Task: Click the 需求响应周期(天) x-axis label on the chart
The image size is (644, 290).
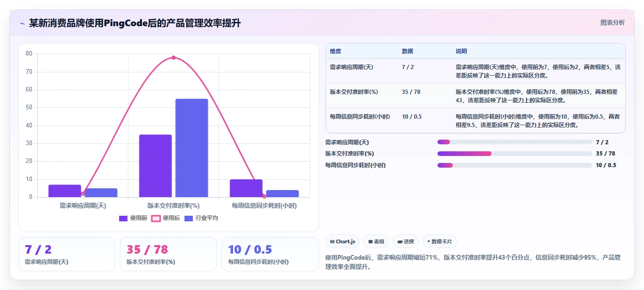Action: 83,205
